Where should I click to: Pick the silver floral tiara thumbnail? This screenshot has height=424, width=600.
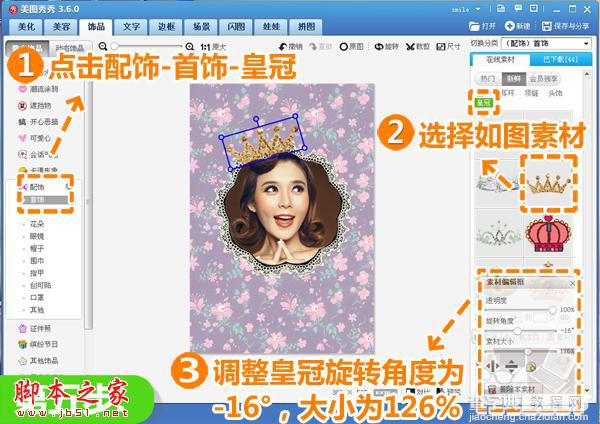point(498,233)
